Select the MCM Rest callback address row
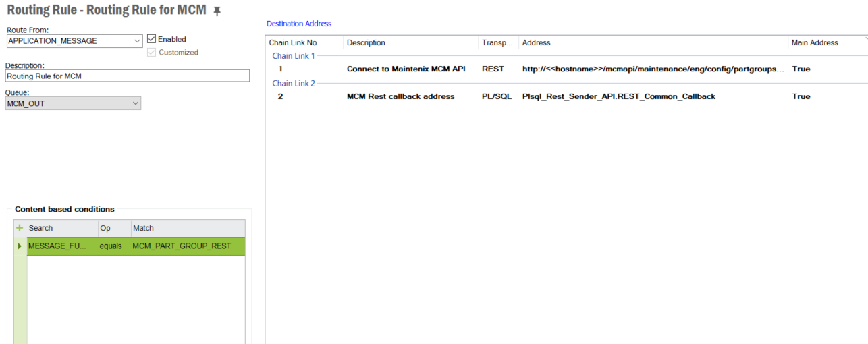868x344 pixels. tap(400, 96)
